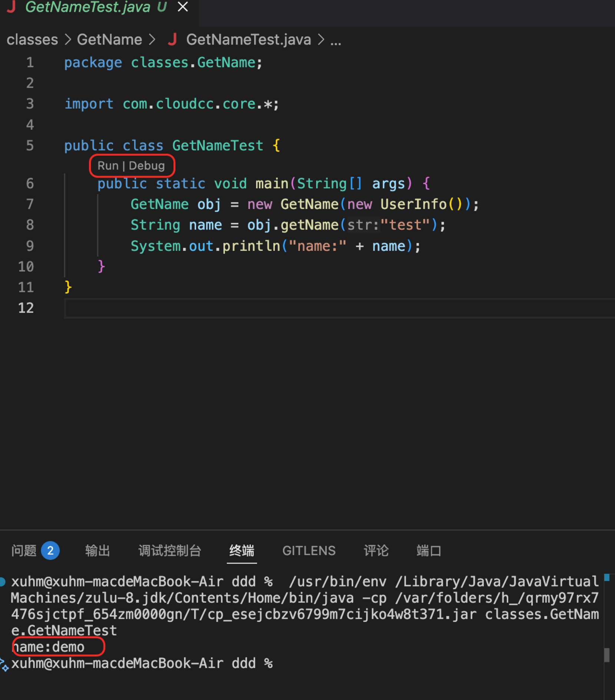Open the GetName breadcrumb folder
Screen dimensions: 615x700
(x=109, y=39)
